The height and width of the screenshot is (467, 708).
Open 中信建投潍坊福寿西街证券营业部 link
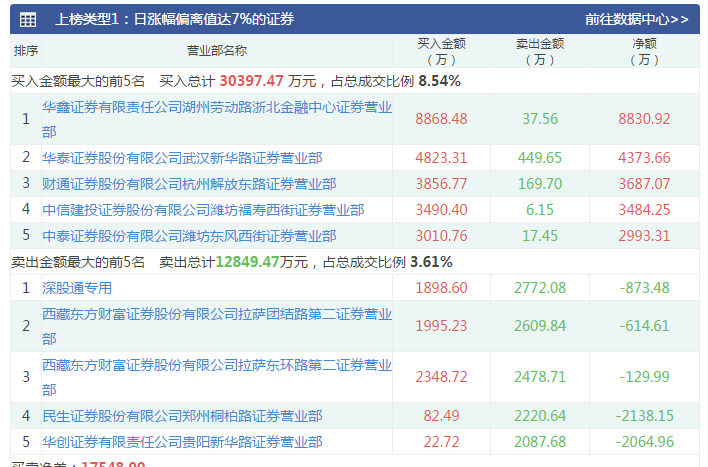tap(203, 210)
